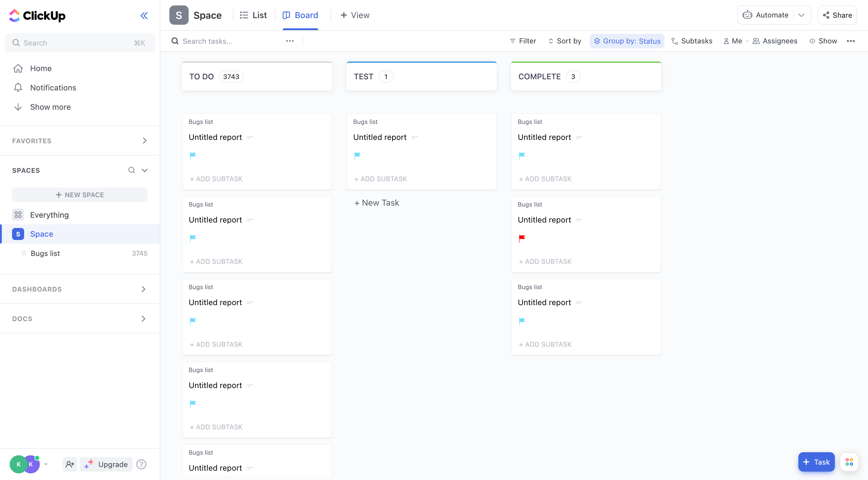Viewport: 868px width, 480px height.
Task: Click the red priority flag in COMPLETE
Action: [522, 238]
